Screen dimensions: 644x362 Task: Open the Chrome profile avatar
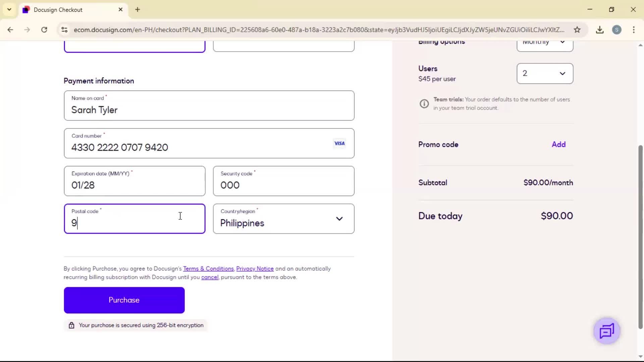616,29
